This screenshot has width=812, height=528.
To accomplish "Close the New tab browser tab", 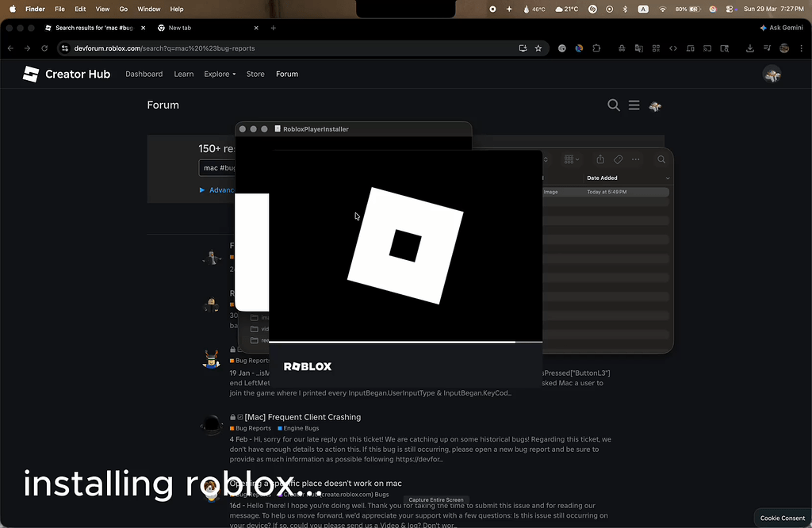I will coord(256,28).
